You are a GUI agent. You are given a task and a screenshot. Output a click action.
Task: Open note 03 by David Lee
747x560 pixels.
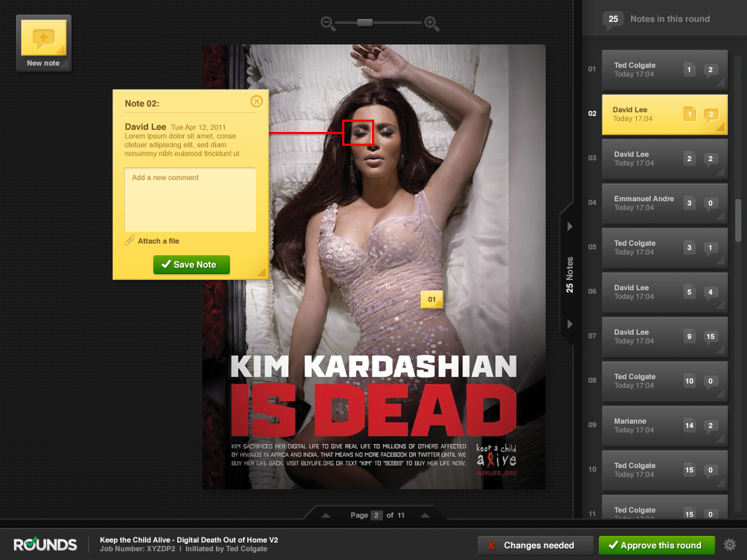coord(665,159)
